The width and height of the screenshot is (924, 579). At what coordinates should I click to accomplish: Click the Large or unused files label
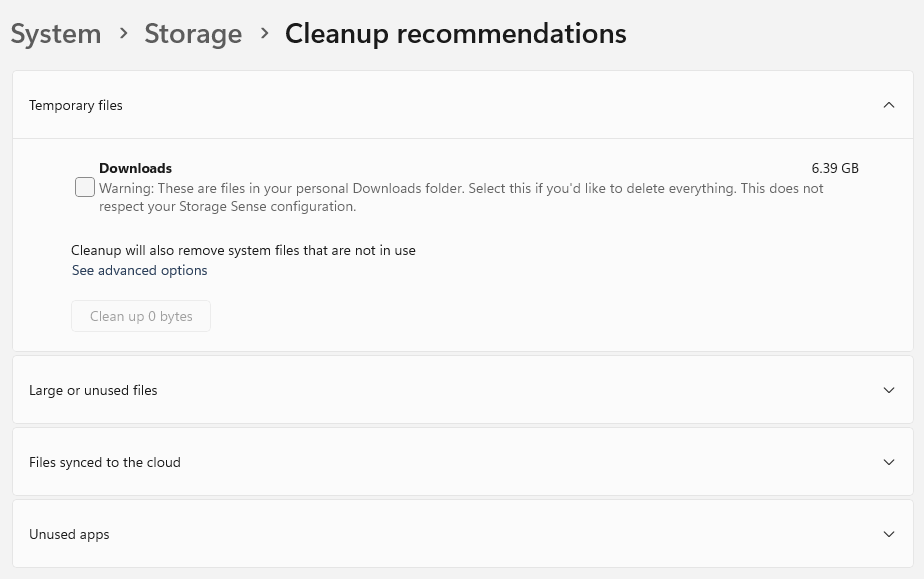coord(93,390)
